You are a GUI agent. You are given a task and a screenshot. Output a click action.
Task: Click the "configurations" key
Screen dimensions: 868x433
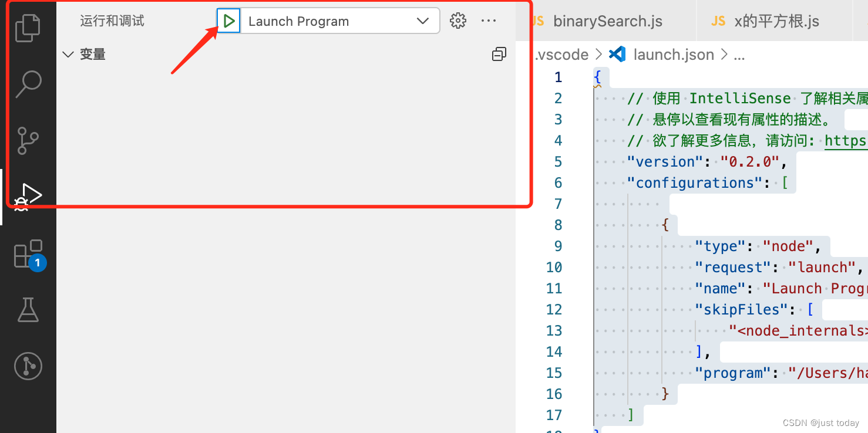click(x=695, y=183)
